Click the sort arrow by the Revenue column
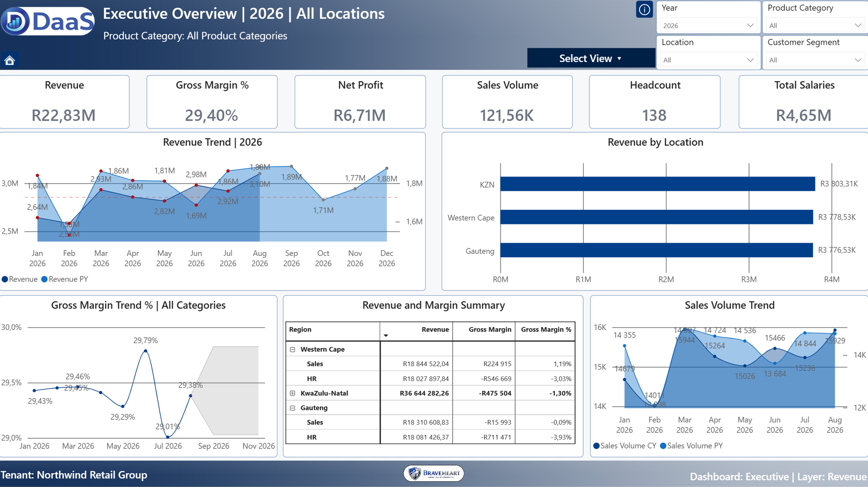The image size is (868, 487). coord(386,336)
